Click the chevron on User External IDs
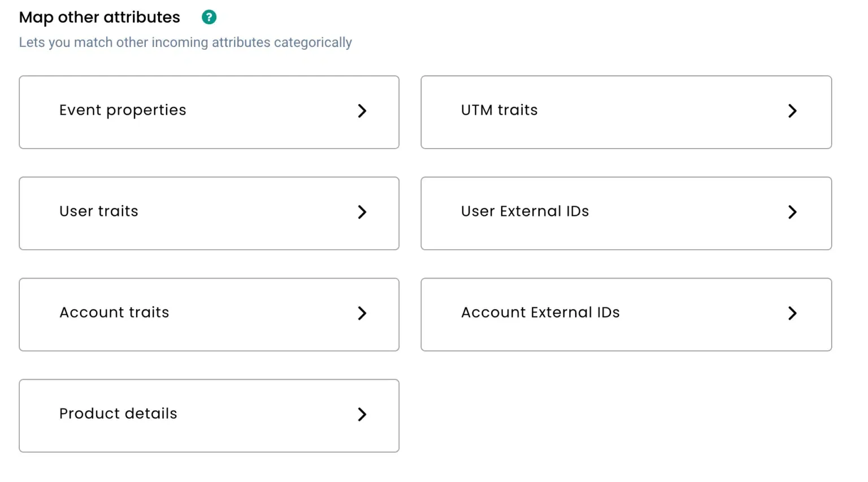Screen dimensions: 868x482 coord(792,212)
